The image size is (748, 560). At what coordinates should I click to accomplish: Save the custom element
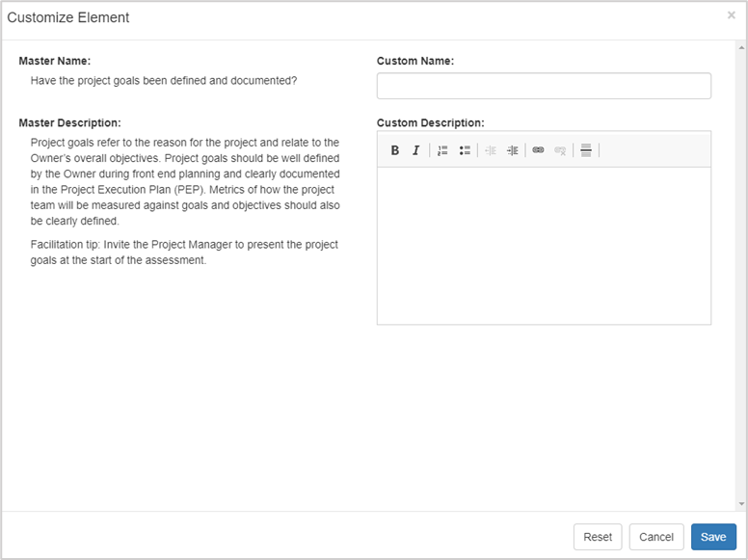[713, 537]
